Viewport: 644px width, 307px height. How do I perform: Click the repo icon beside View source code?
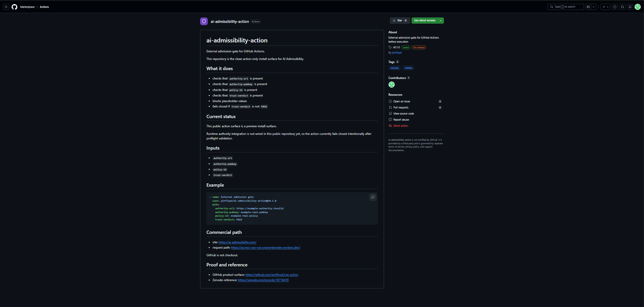(390, 114)
